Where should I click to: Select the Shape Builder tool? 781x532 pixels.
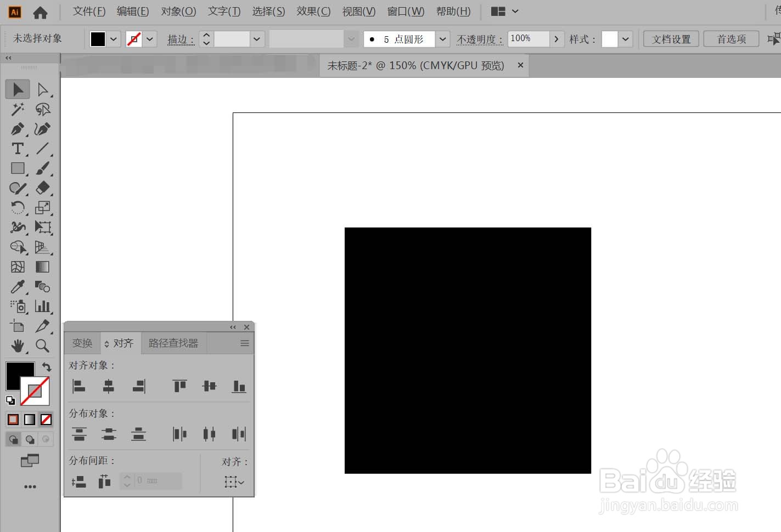[x=18, y=247]
